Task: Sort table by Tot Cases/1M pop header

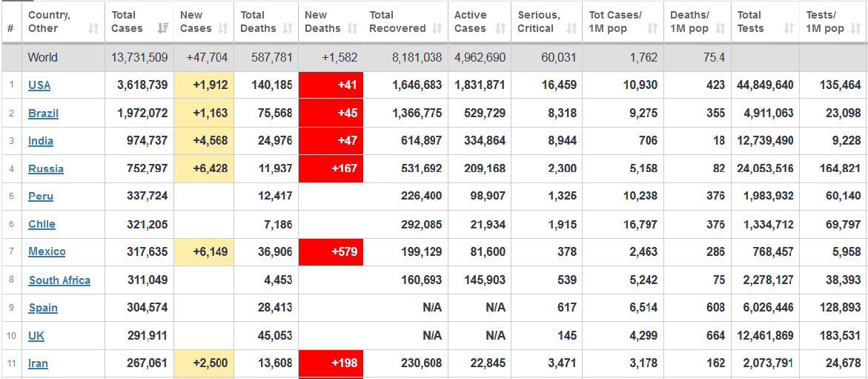Action: click(x=622, y=22)
